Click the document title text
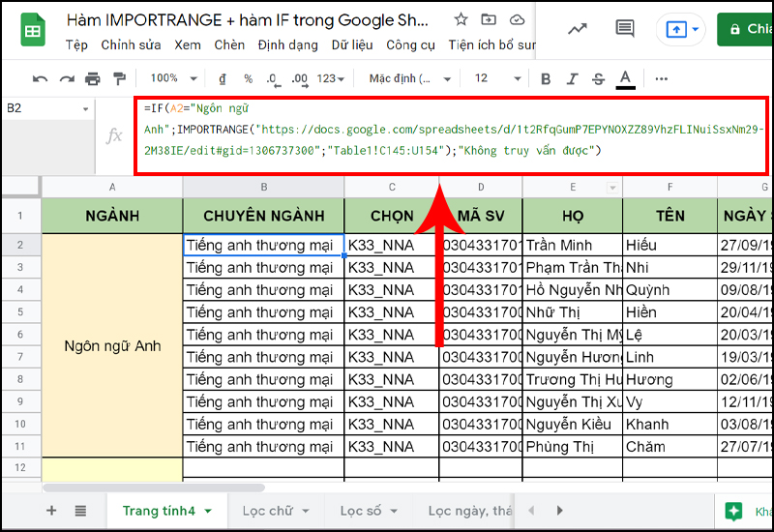The height and width of the screenshot is (532, 774). click(248, 19)
